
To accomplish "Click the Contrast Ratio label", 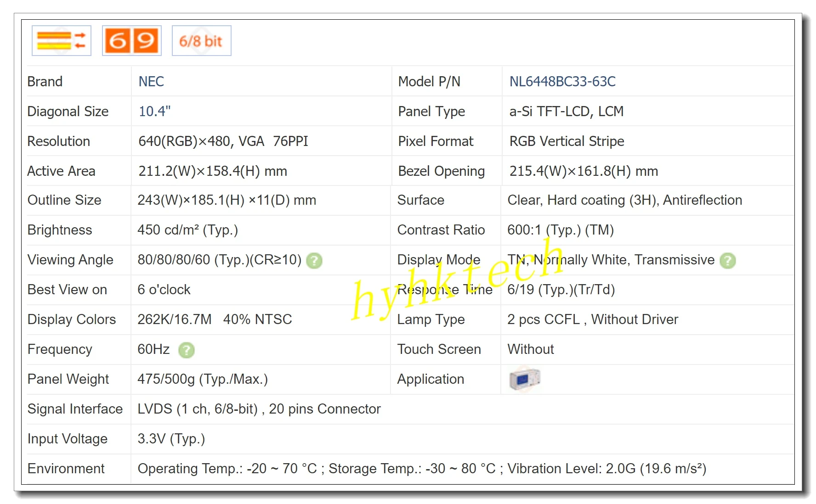I will [x=441, y=230].
